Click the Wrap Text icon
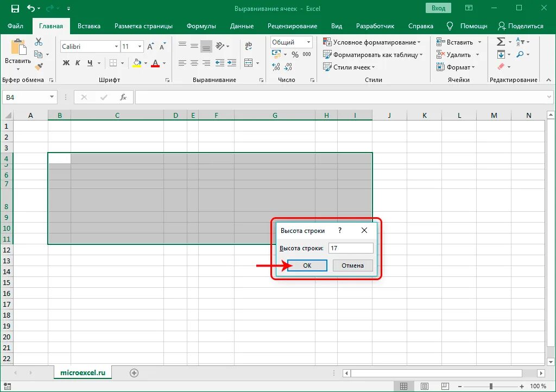Image resolution: width=556 pixels, height=392 pixels. pos(248,46)
